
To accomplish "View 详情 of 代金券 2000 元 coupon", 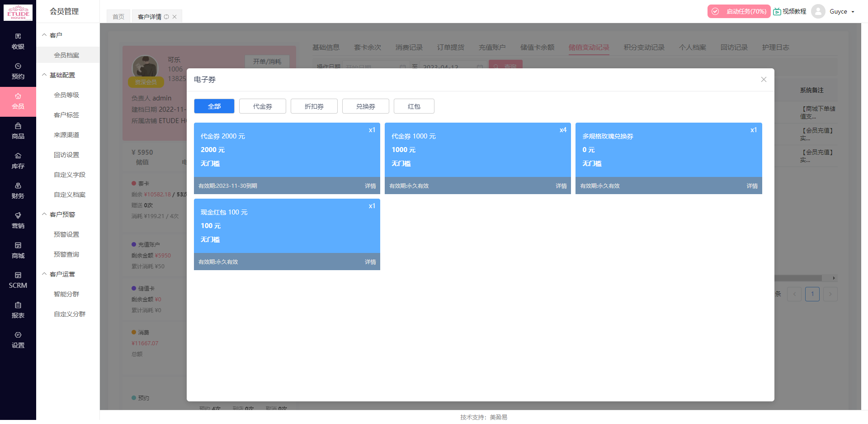I will pos(370,186).
